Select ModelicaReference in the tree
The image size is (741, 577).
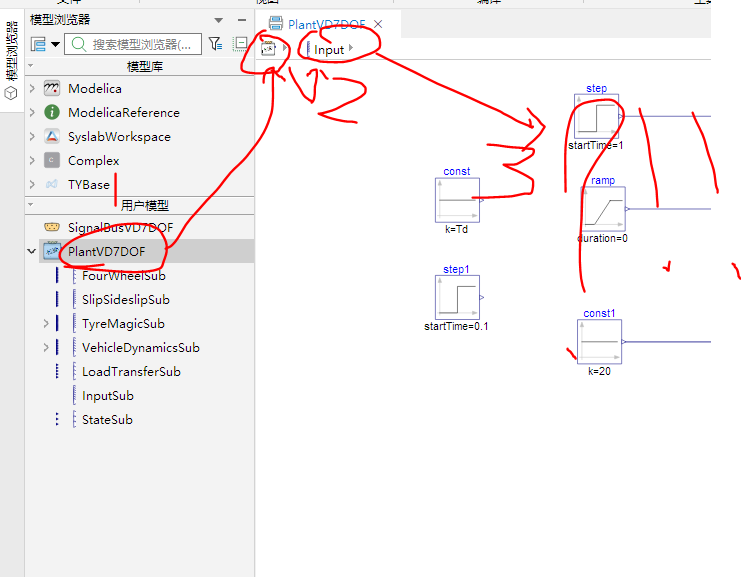point(124,112)
